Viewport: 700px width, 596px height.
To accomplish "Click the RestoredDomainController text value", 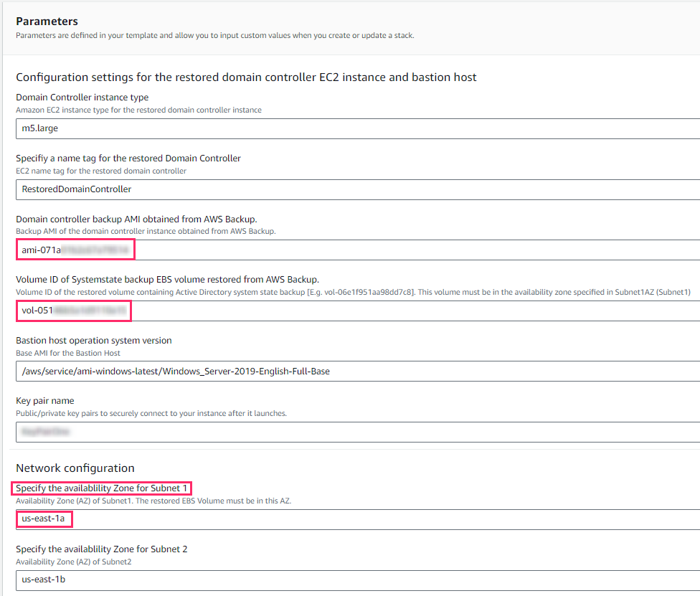I will click(x=75, y=189).
